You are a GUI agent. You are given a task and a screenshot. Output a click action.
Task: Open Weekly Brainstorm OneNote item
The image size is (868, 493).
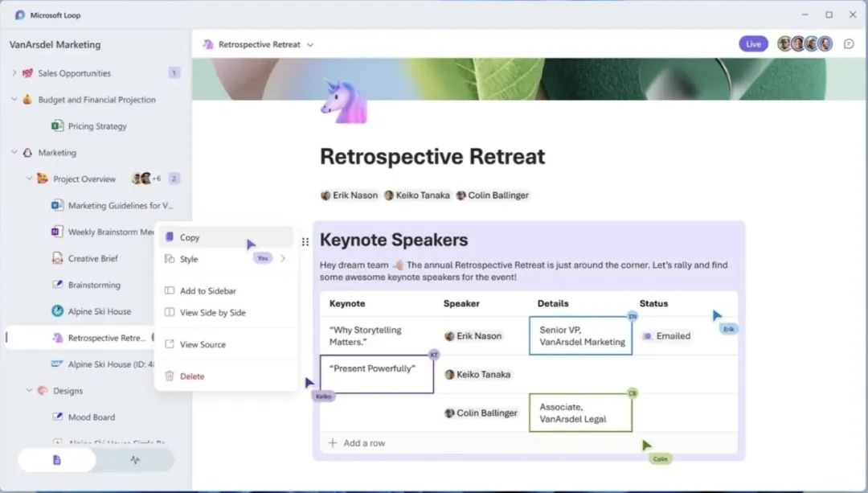coord(102,232)
